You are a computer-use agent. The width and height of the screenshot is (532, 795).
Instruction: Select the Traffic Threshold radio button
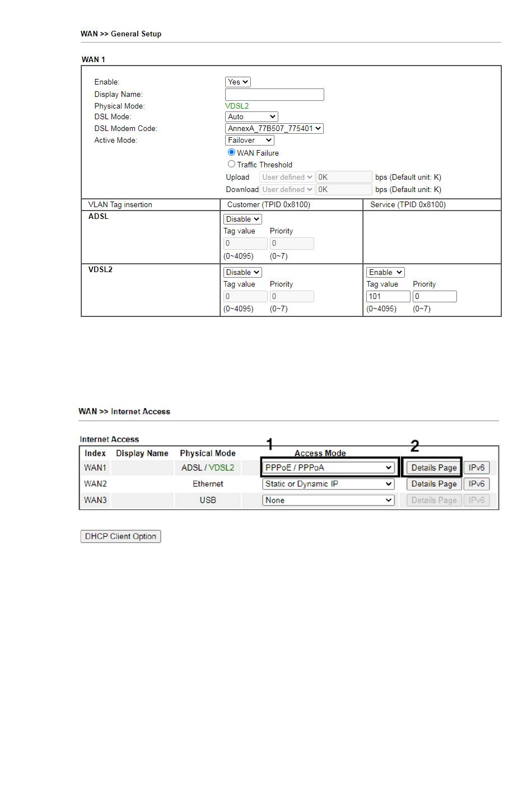click(231, 164)
